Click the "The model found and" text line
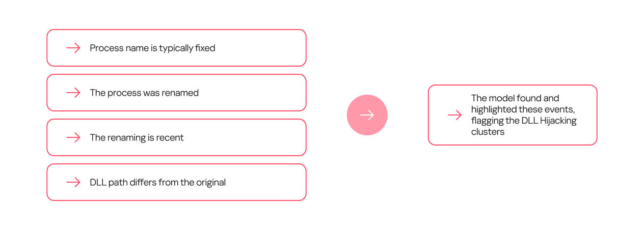Image resolution: width=644 pixels, height=230 pixels. click(515, 98)
